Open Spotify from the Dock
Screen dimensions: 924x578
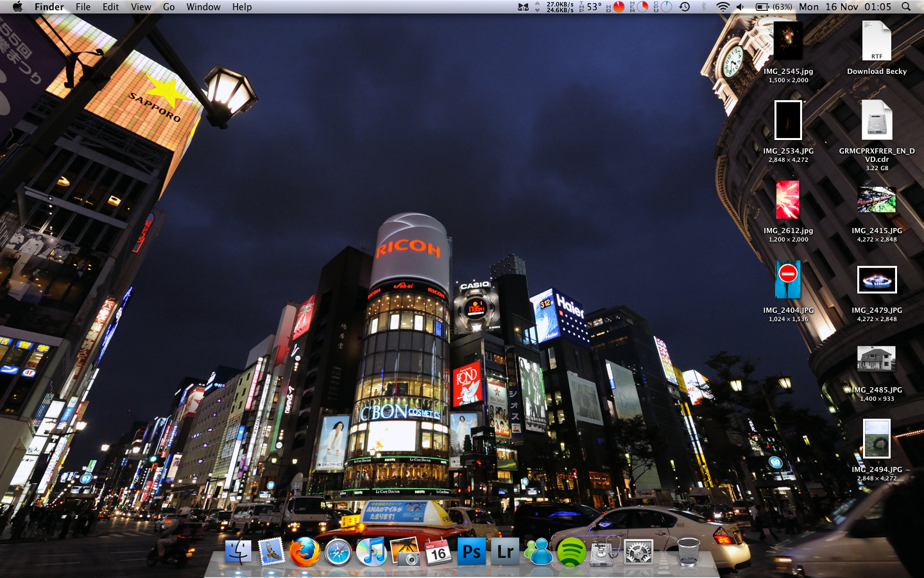tap(571, 552)
